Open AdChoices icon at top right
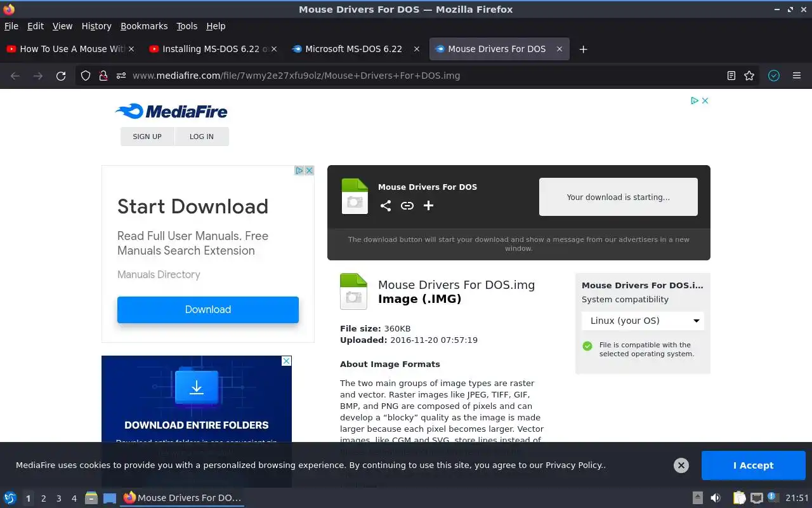The width and height of the screenshot is (812, 508). point(695,100)
